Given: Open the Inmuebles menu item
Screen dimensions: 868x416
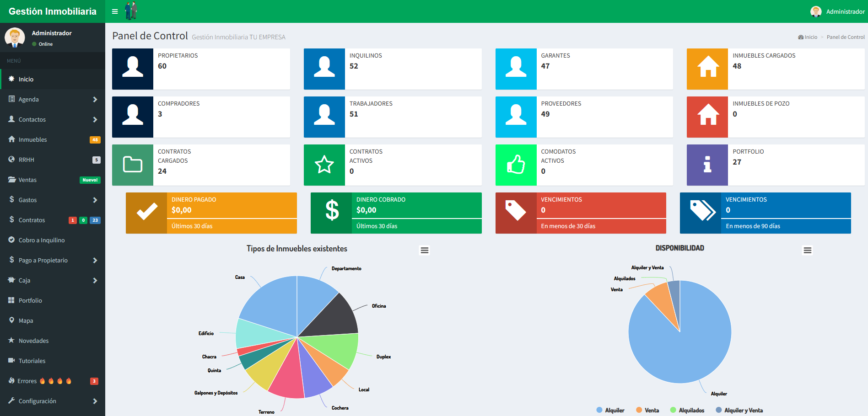Looking at the screenshot, I should tap(33, 139).
